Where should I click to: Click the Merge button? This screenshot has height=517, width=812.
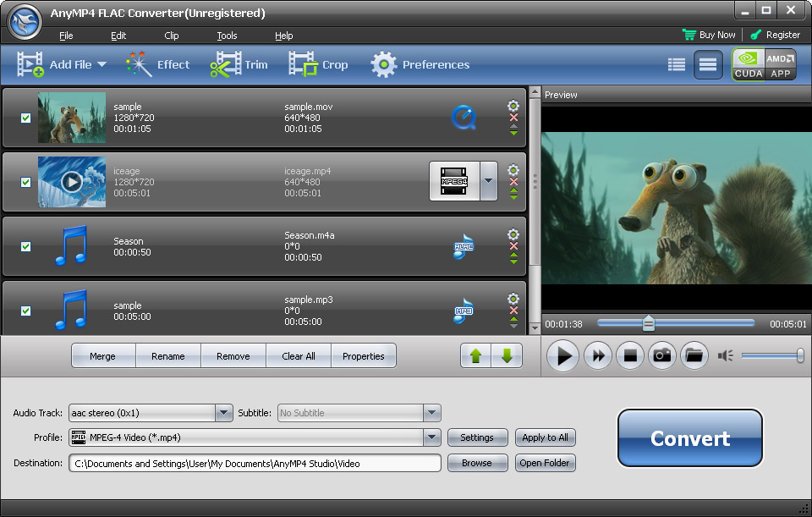click(102, 356)
